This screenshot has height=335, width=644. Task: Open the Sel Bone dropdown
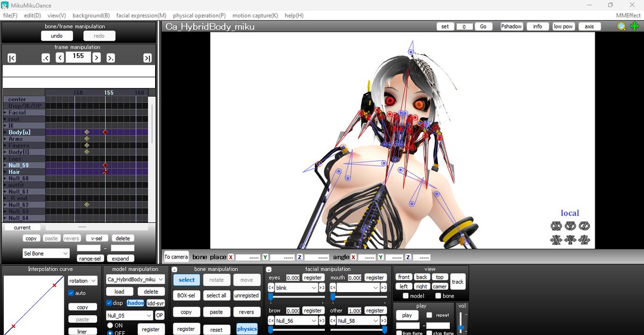[46, 253]
